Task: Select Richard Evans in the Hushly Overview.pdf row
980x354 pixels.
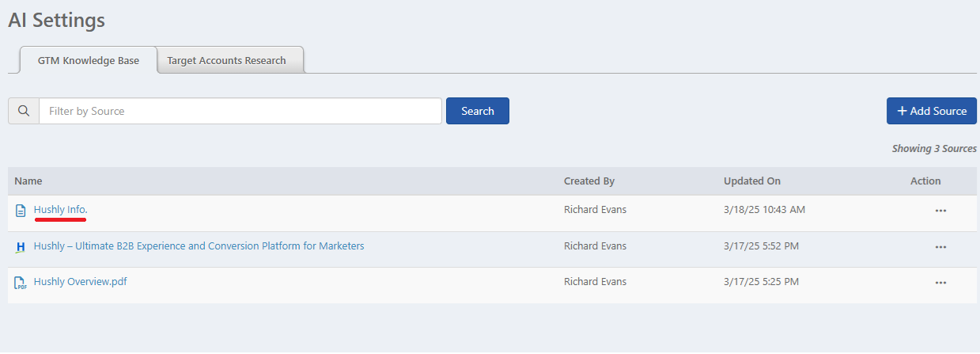Action: point(595,282)
